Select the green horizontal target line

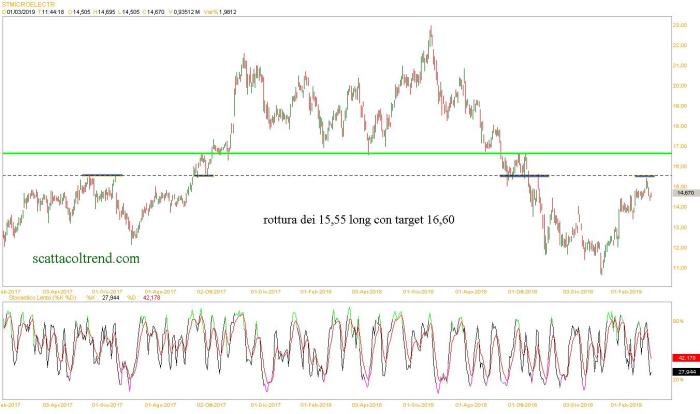(x=337, y=154)
